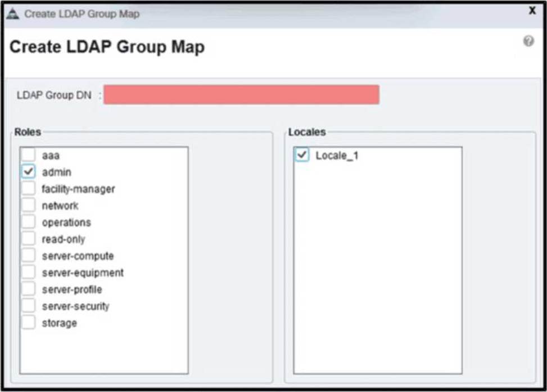Toggle the server-compute role checkbox
The image size is (547, 392).
click(x=29, y=256)
